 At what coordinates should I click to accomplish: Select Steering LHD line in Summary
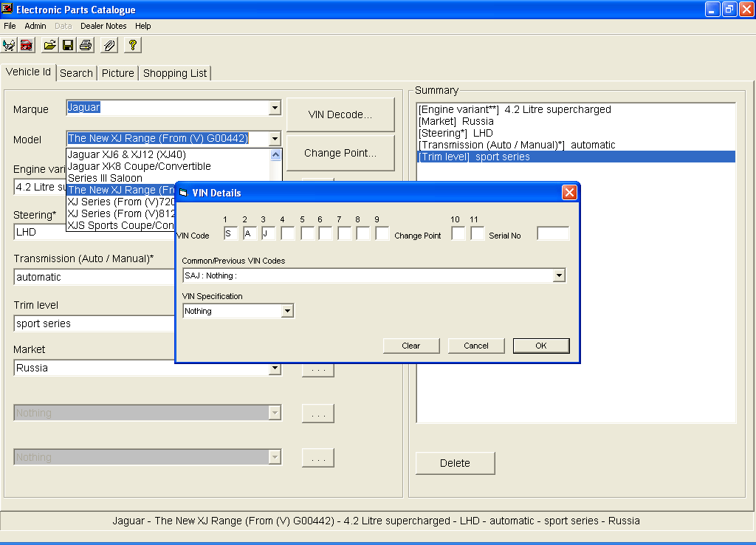576,133
